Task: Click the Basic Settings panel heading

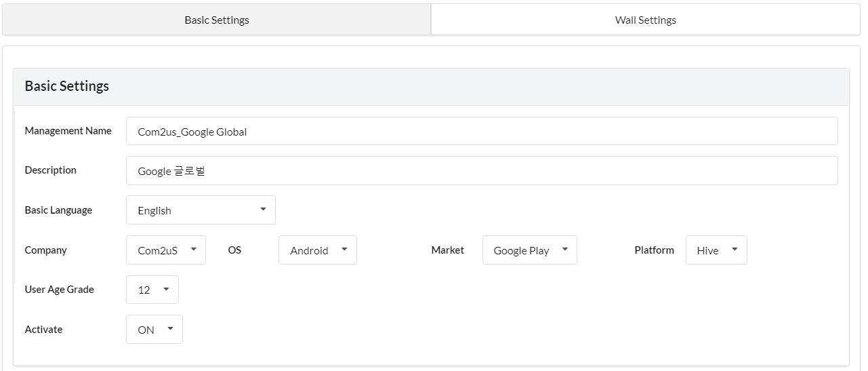Action: tap(67, 86)
